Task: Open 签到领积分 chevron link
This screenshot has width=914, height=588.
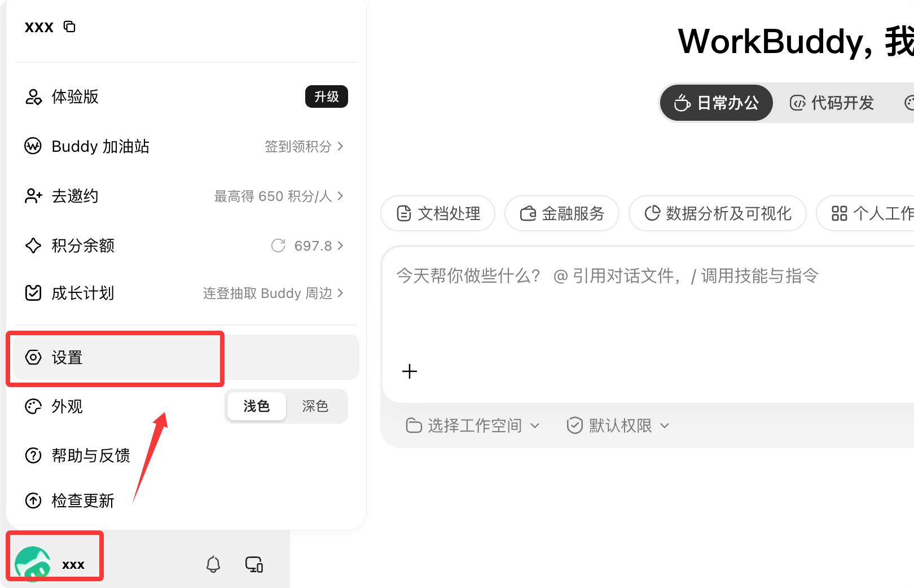Action: [304, 147]
